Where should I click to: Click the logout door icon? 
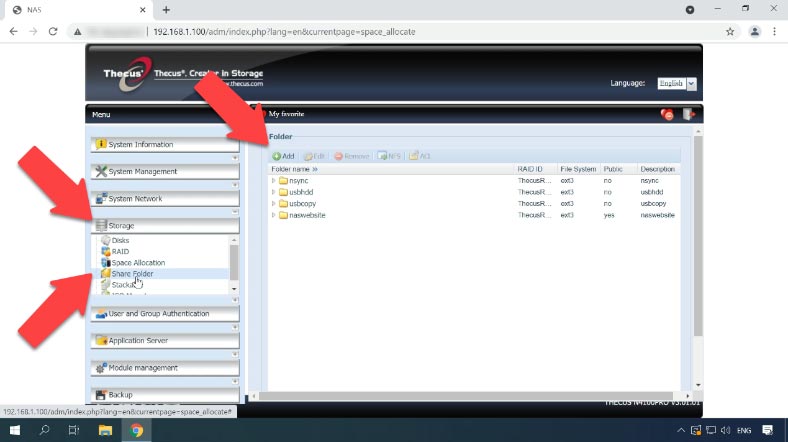688,115
